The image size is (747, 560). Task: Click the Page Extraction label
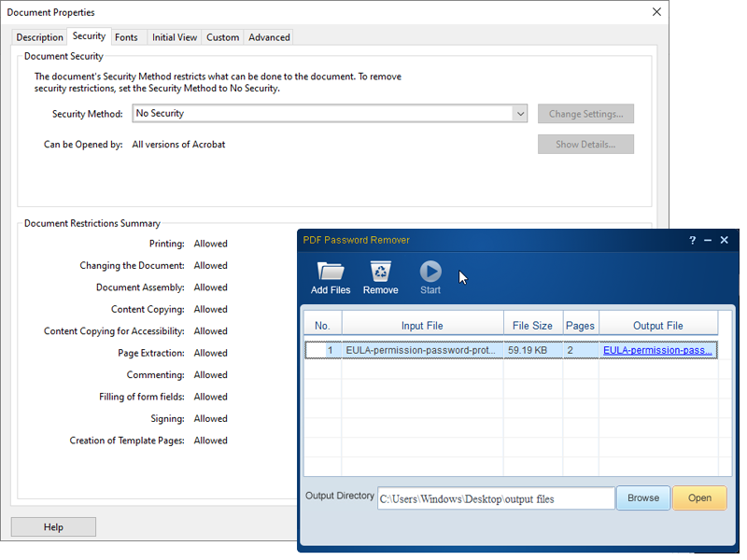[151, 354]
